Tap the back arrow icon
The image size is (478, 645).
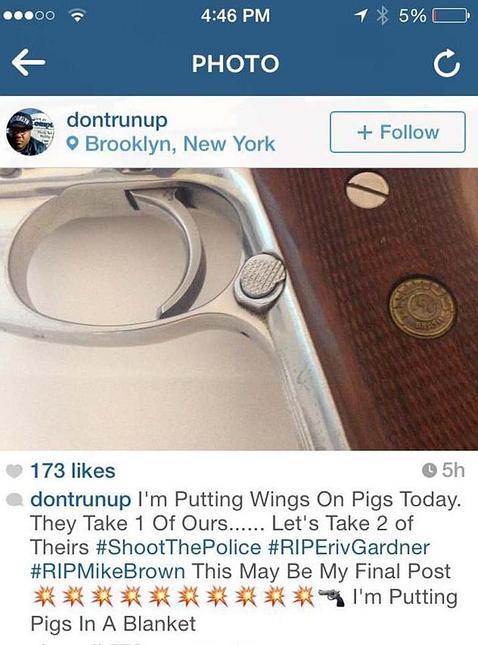tap(28, 63)
